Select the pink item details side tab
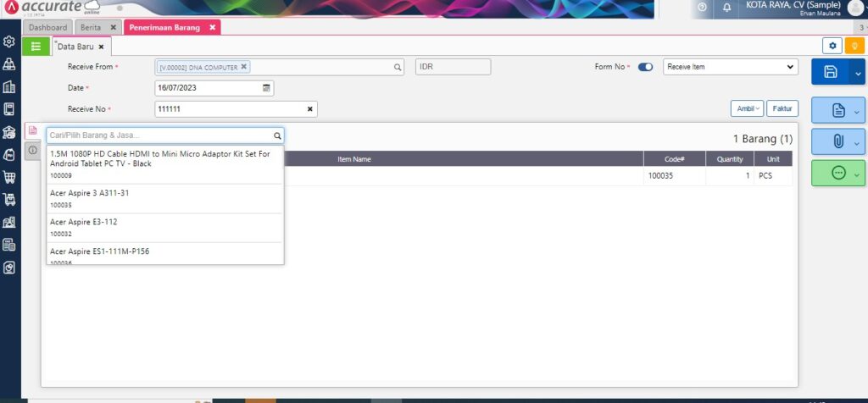 coord(33,131)
